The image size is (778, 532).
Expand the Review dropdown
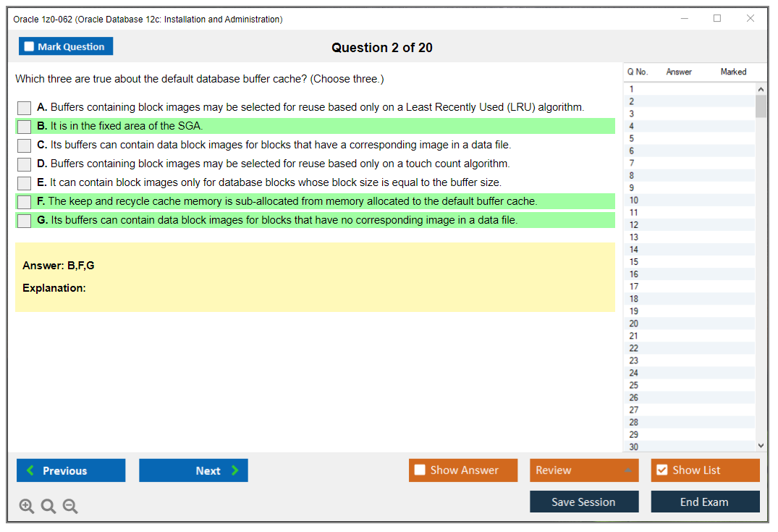point(627,470)
